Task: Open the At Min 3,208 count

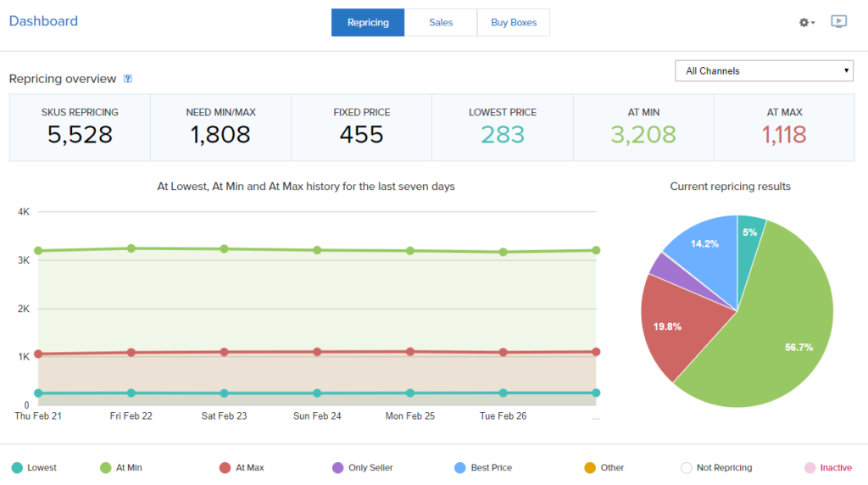Action: 643,134
